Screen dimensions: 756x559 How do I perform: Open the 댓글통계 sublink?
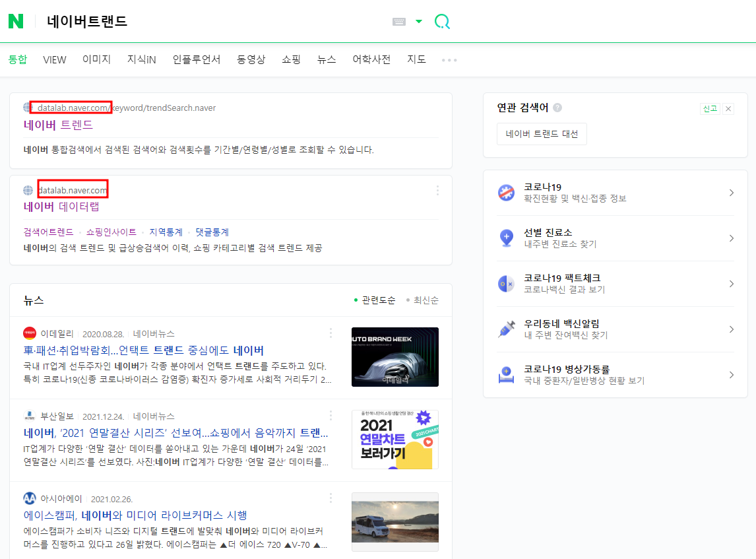[212, 232]
